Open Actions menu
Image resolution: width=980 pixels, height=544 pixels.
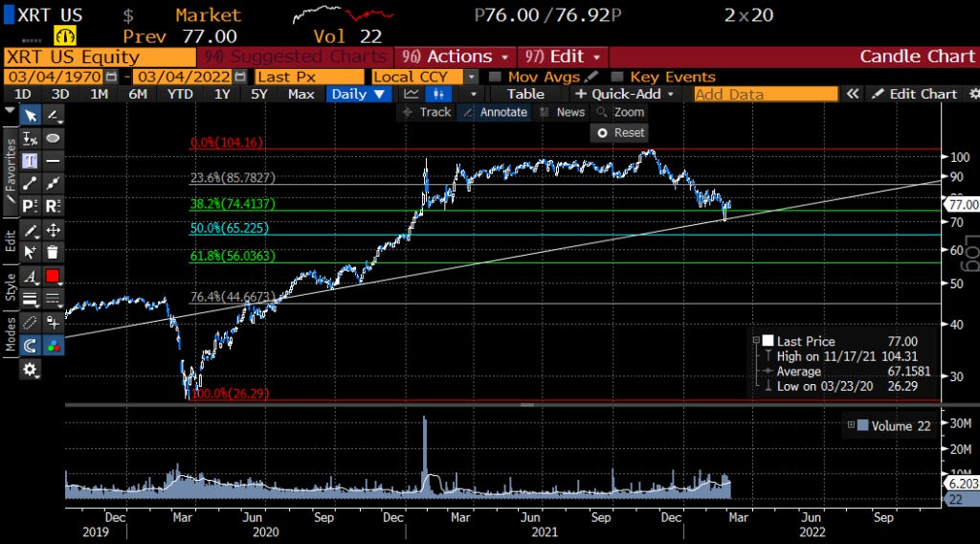455,57
